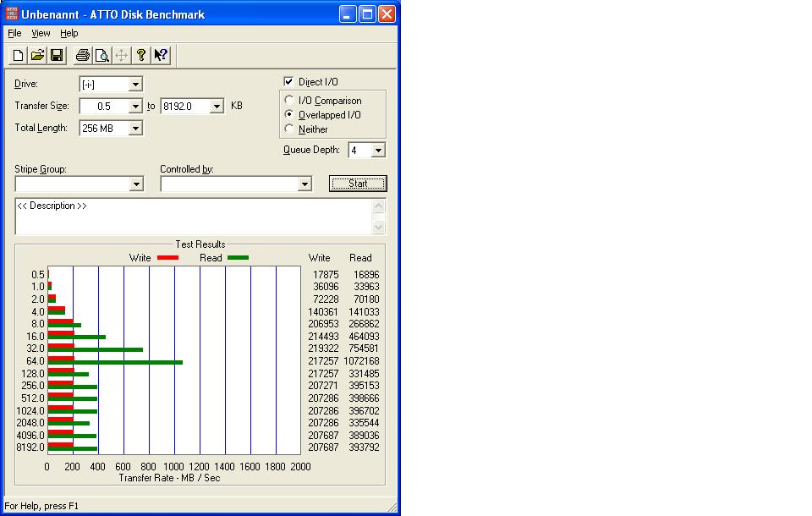Minimize the ATTO Disk Benchmark window
This screenshot has height=516, width=812.
tap(348, 14)
